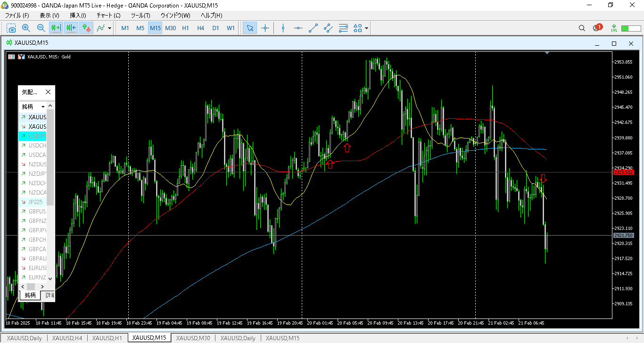644x343 pixels.
Task: Zoom out of the chart
Action: 41,28
